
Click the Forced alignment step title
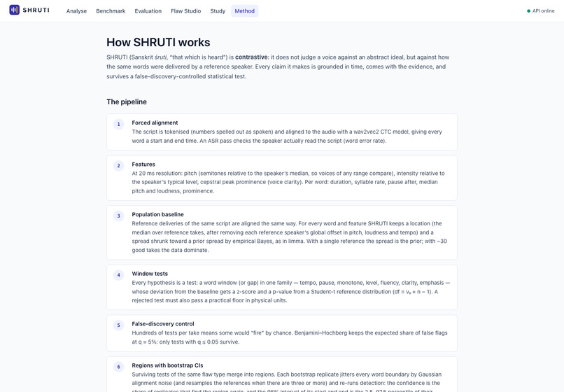pyautogui.click(x=155, y=122)
